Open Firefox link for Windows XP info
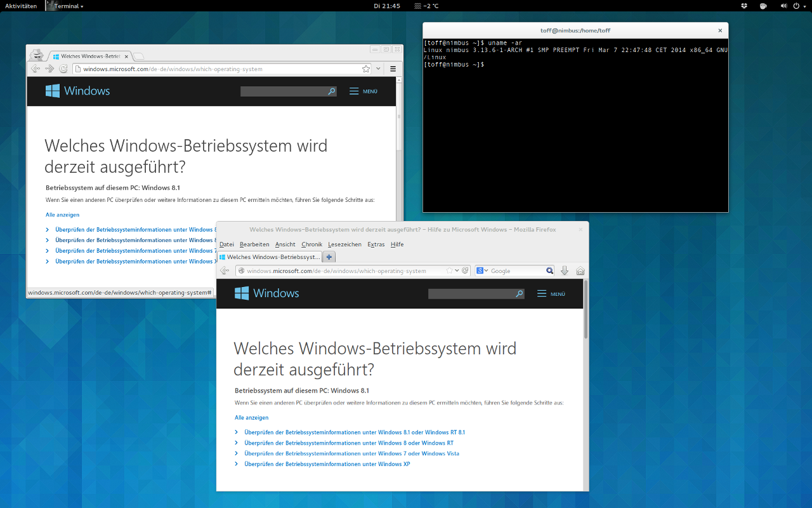Image resolution: width=812 pixels, height=508 pixels. (x=327, y=464)
